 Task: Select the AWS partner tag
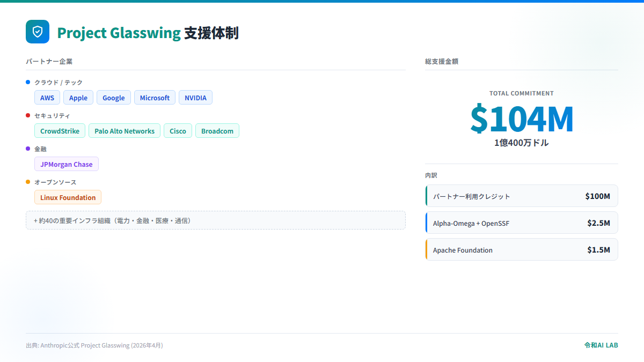point(47,98)
